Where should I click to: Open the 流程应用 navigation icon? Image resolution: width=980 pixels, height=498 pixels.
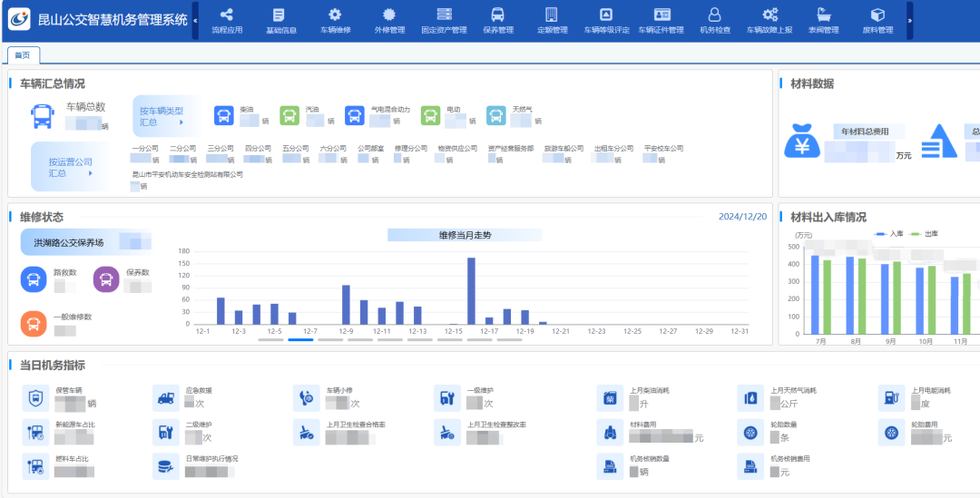point(227,15)
